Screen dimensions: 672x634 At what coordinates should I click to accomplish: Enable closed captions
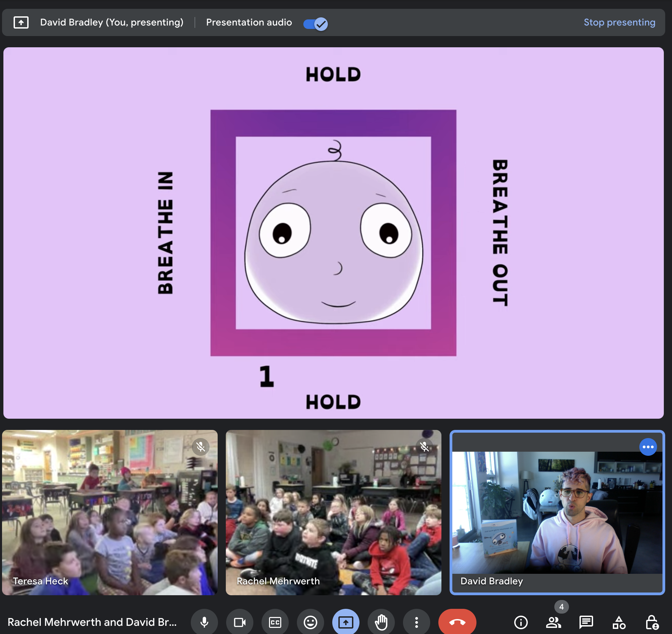click(275, 622)
